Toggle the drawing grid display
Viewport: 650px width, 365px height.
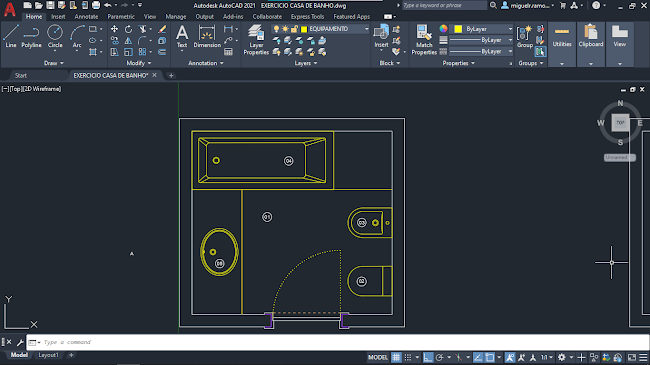pyautogui.click(x=396, y=357)
